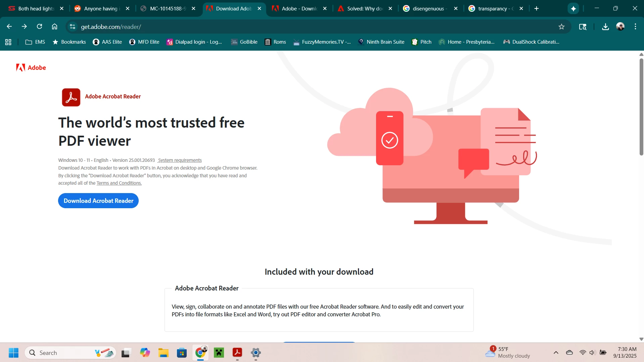Open the MFD Elite bookmark
644x362 pixels.
pyautogui.click(x=144, y=42)
